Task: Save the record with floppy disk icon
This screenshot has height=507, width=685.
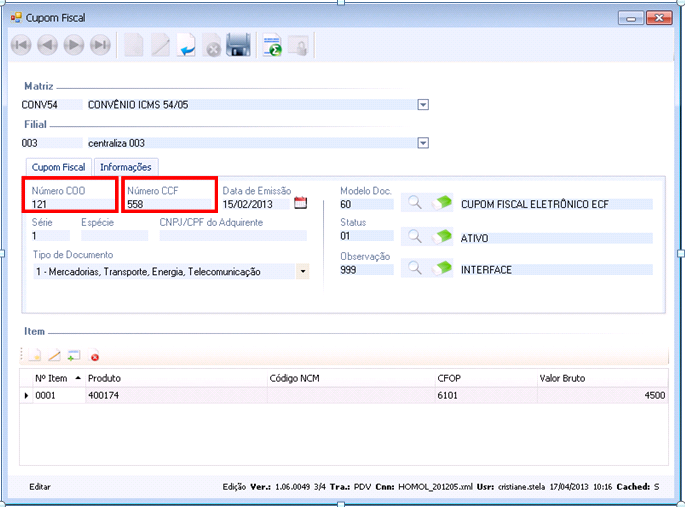Action: coord(238,45)
